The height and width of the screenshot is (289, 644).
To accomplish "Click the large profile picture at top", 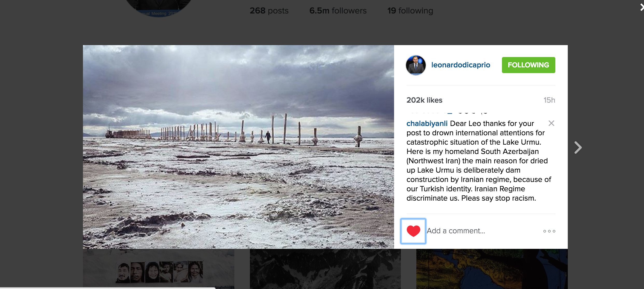I will [159, 6].
